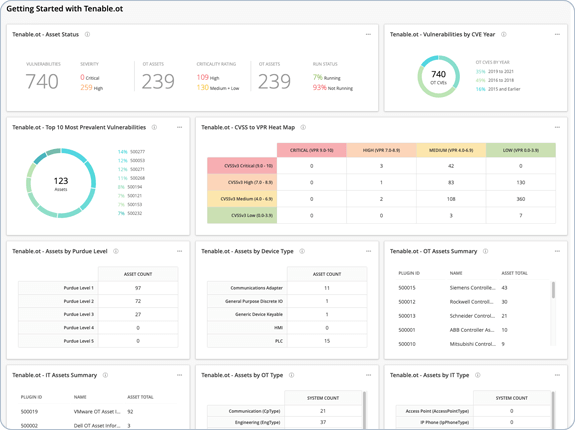Show info for CVSS to VPR Heat Map

303,128
